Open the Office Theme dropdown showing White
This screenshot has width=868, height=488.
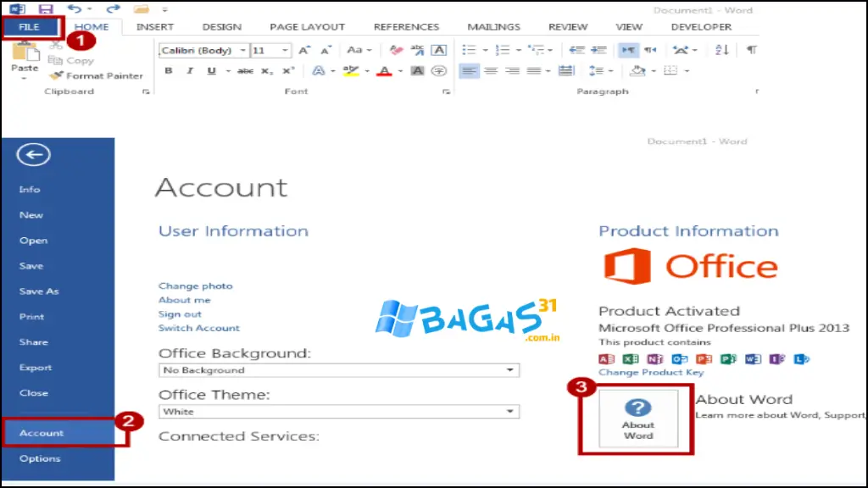(x=509, y=411)
